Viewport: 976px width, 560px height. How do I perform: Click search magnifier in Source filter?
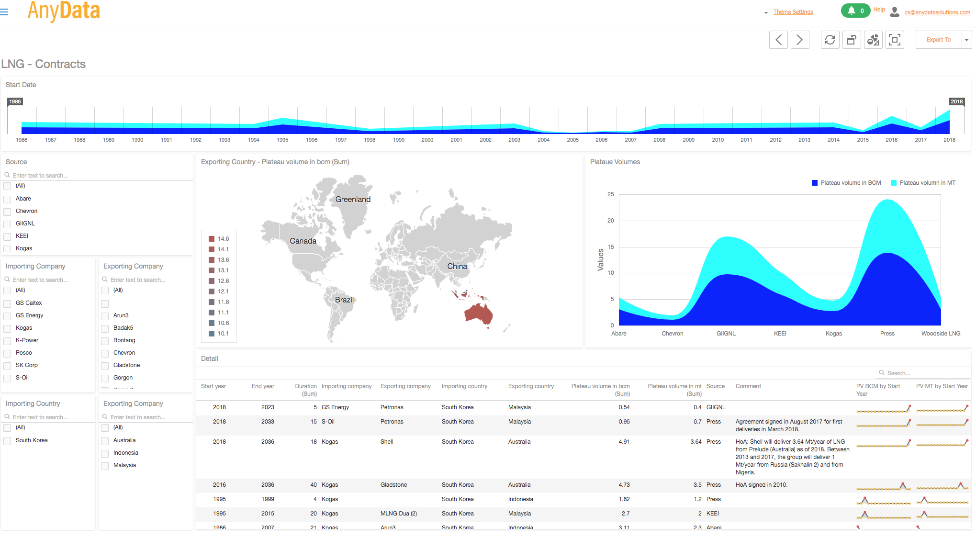coord(8,175)
